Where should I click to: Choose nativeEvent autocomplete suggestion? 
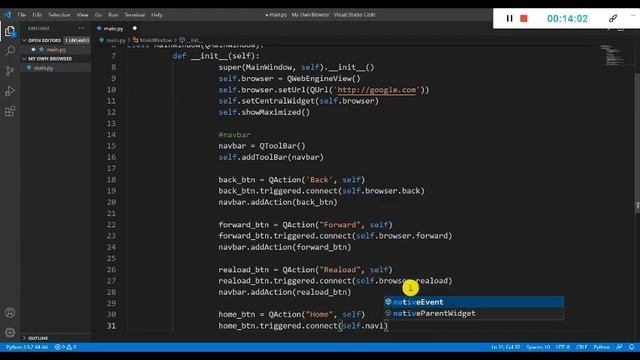click(473, 302)
